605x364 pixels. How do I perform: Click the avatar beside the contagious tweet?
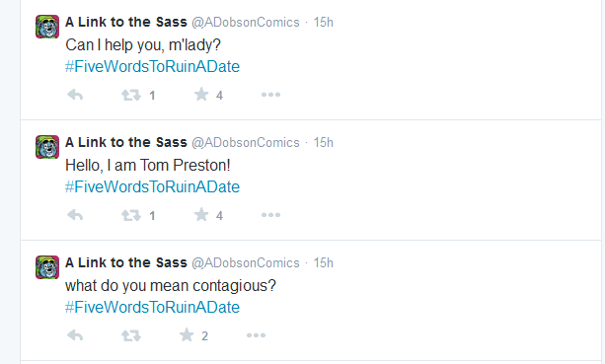coord(47,267)
